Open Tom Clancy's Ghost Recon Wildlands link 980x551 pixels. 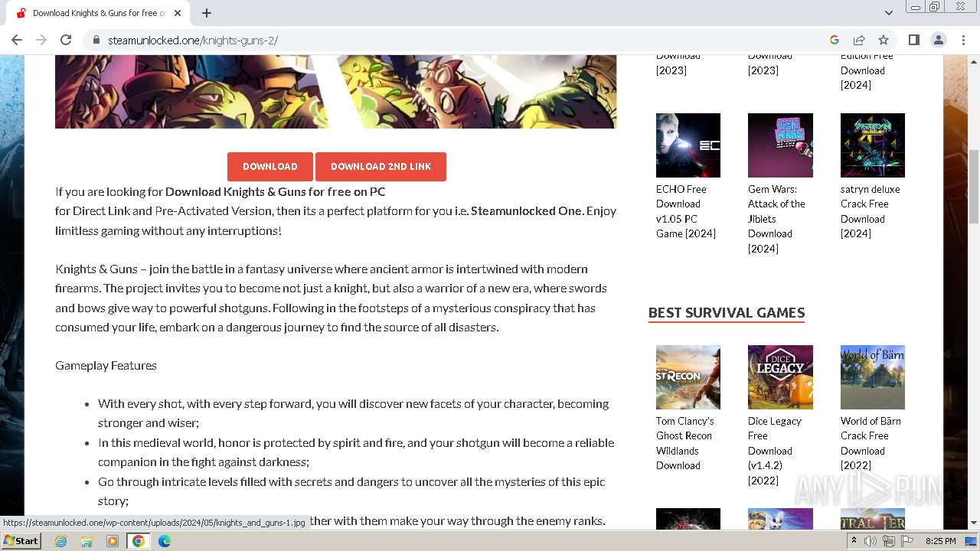[x=685, y=443]
